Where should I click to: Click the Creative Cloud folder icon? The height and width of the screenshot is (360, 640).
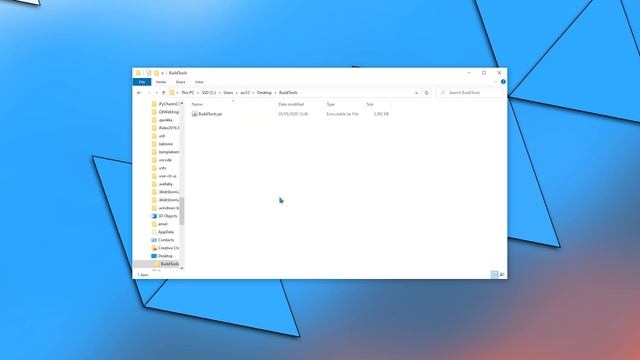[154, 248]
